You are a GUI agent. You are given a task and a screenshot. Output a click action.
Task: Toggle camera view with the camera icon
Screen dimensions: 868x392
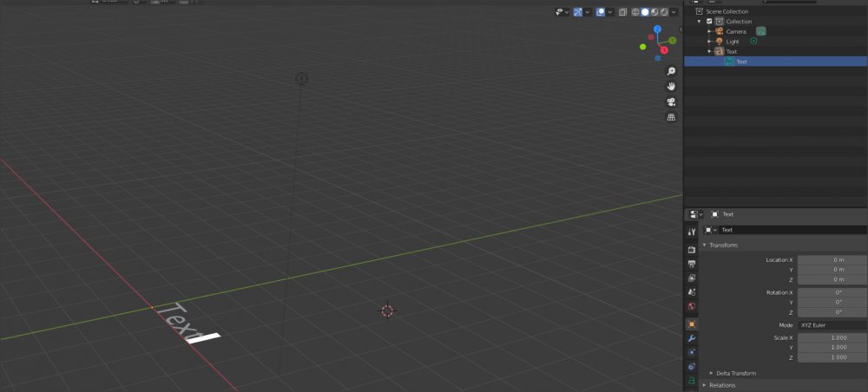[x=671, y=102]
